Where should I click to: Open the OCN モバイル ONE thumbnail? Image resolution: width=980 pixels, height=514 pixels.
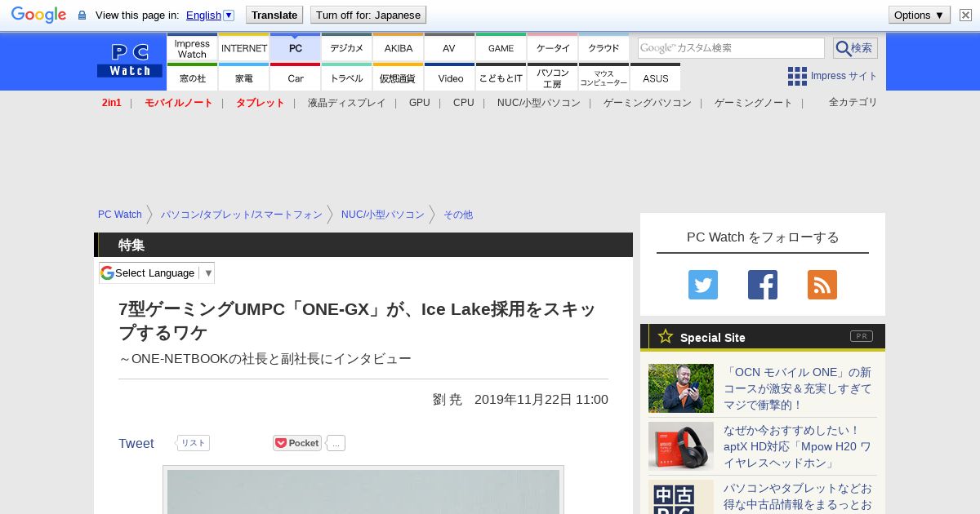(x=681, y=388)
